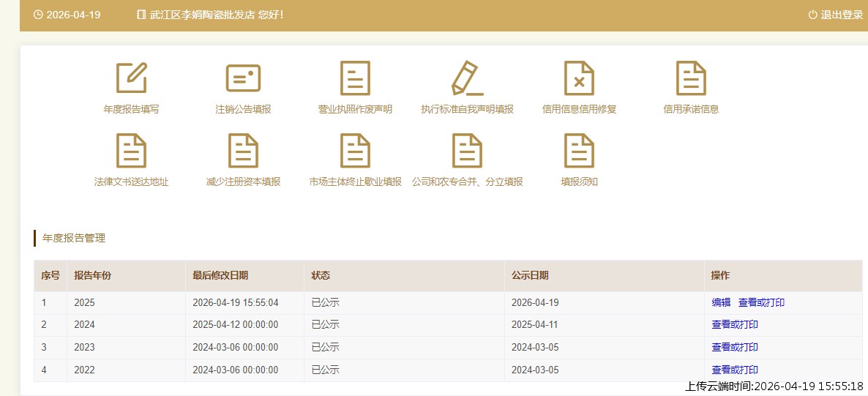Open 营业执照作废声明 document icon
Screen dimensions: 868x396
point(355,78)
